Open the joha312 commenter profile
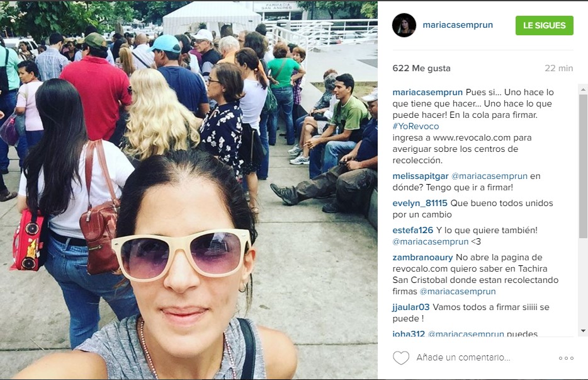This screenshot has height=380, width=588. pos(409,333)
